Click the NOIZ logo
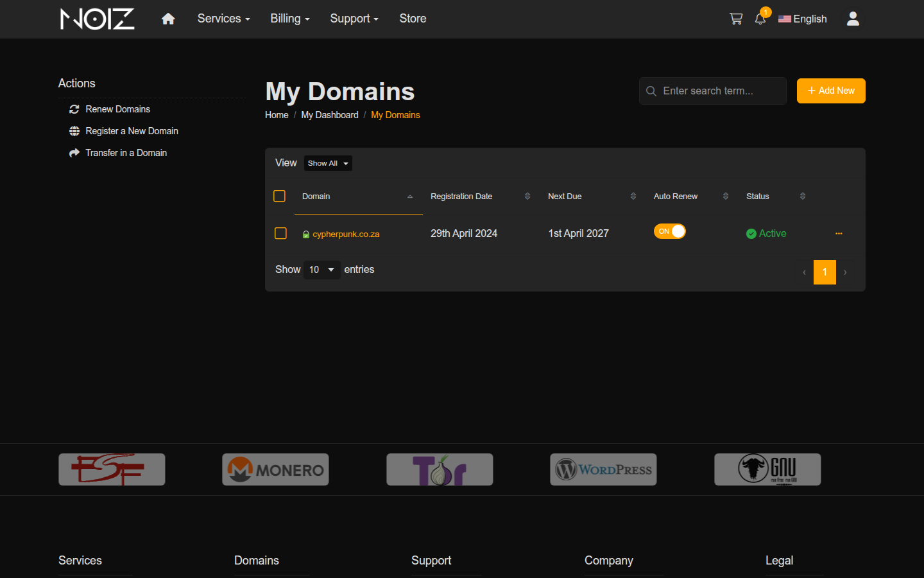924x578 pixels. [x=97, y=19]
